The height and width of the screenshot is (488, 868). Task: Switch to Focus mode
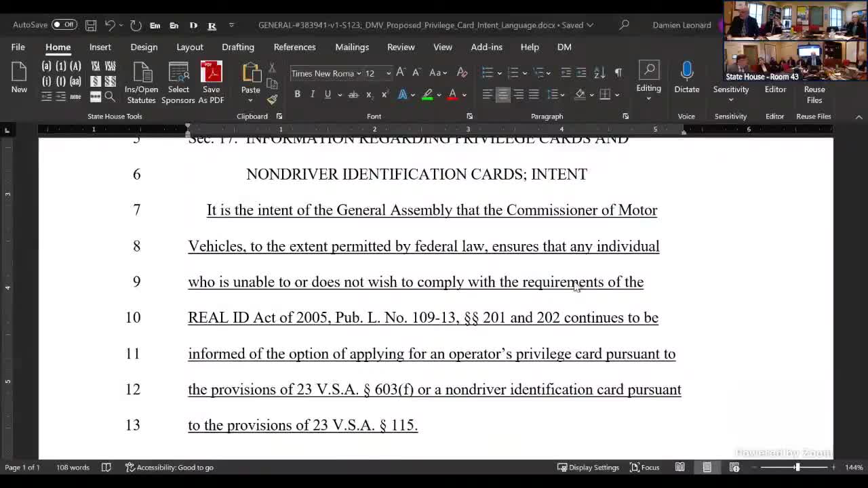(x=644, y=467)
